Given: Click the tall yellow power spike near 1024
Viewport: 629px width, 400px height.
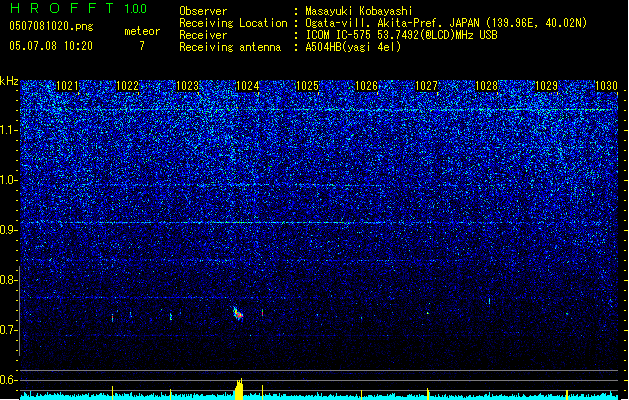Looking at the screenshot, I should tap(239, 389).
